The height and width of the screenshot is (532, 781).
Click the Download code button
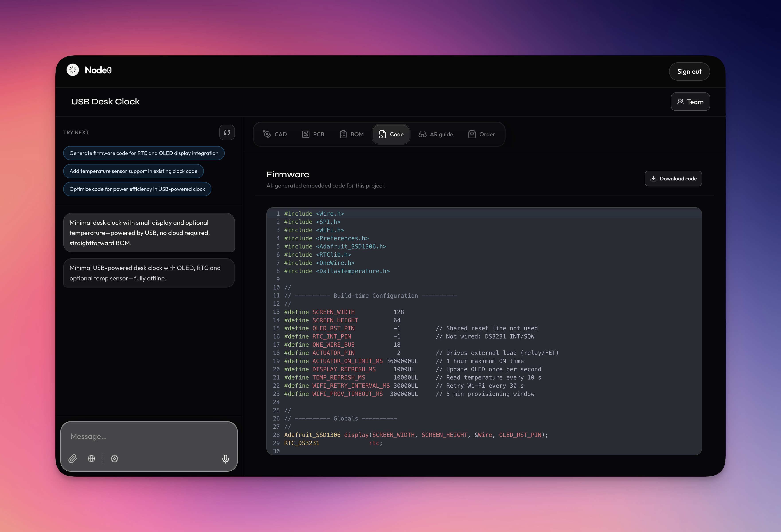tap(673, 178)
